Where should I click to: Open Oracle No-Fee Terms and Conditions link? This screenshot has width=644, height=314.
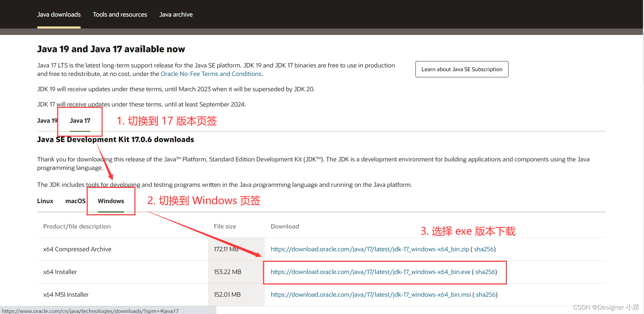[x=211, y=74]
